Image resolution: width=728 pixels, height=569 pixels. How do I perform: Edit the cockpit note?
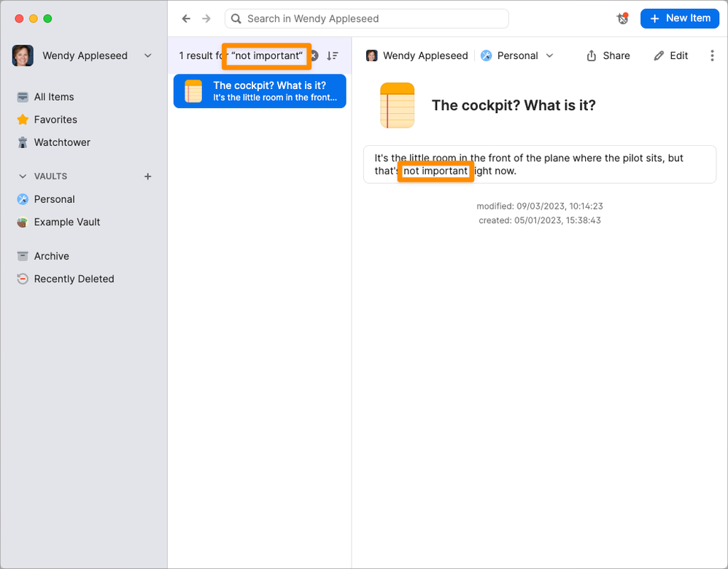click(x=671, y=55)
